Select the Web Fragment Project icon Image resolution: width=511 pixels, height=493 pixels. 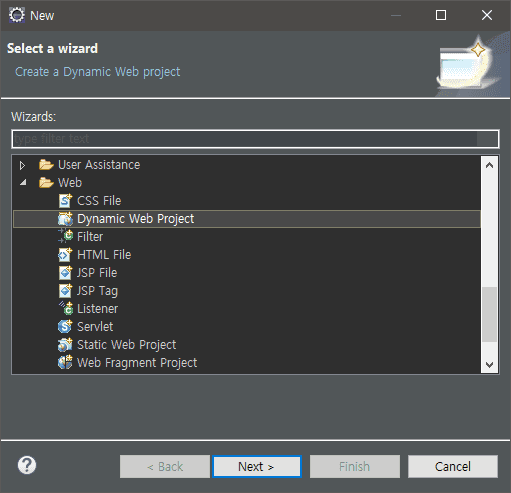pyautogui.click(x=65, y=362)
